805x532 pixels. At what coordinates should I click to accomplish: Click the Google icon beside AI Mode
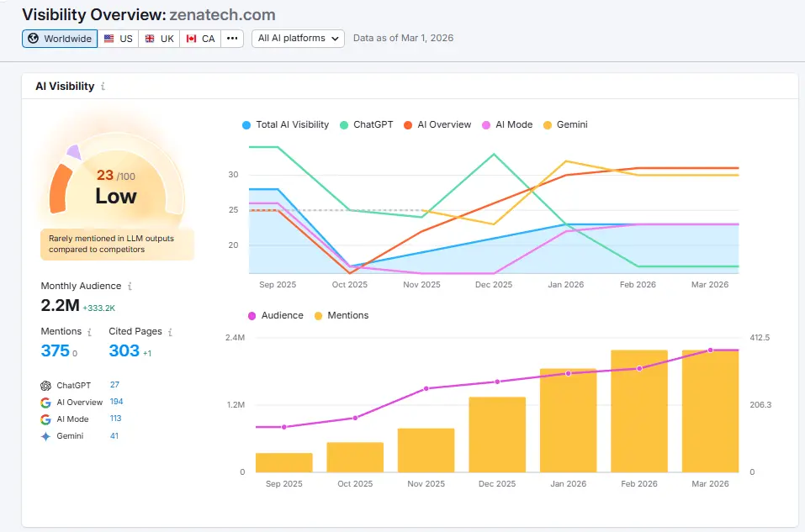coord(45,419)
